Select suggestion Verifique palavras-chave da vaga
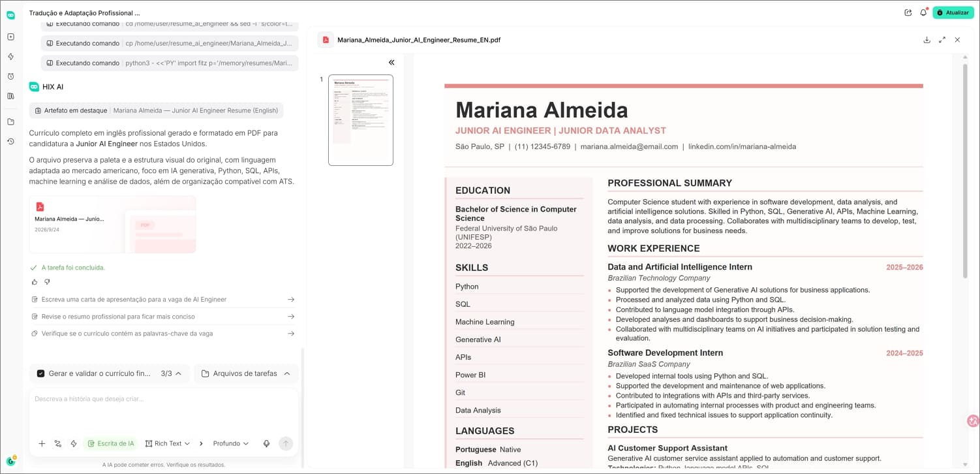This screenshot has height=474, width=980. (163, 333)
